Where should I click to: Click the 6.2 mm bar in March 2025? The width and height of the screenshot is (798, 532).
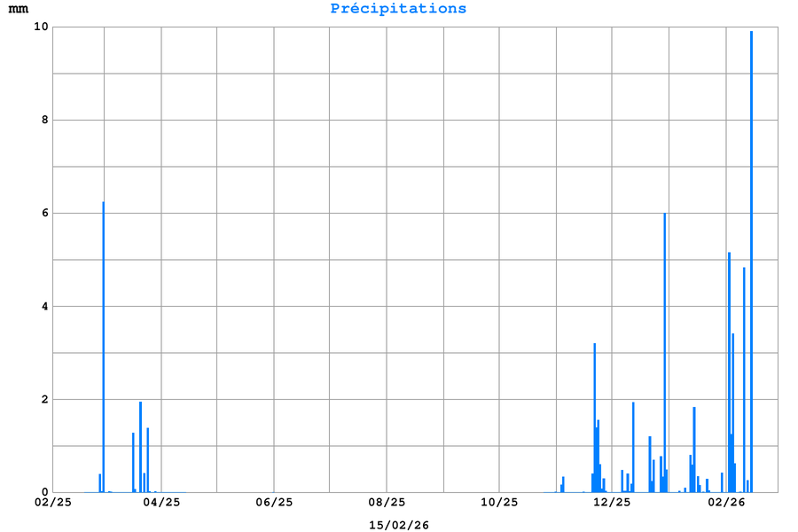(103, 355)
